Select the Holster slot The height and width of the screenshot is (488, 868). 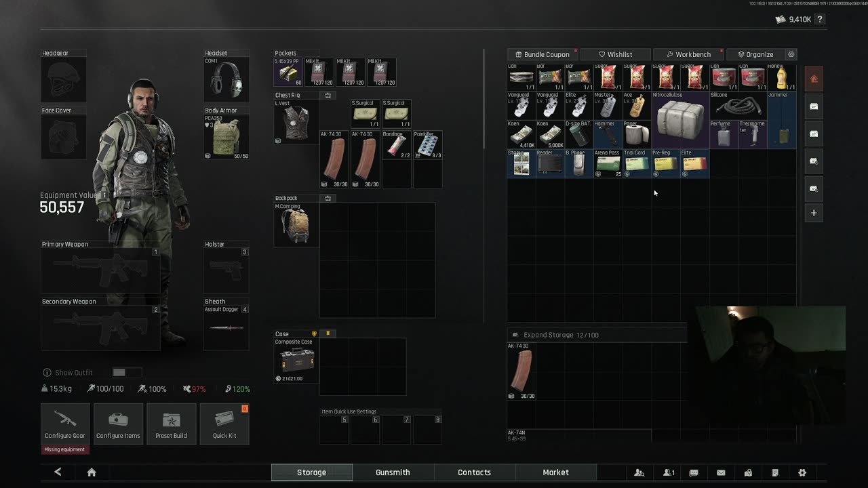226,270
